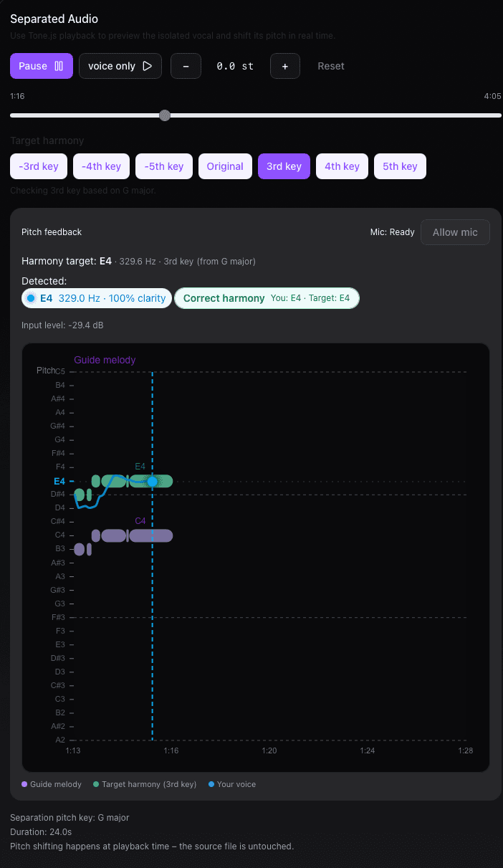Select the Original harmony option
The width and height of the screenshot is (503, 868).
click(225, 166)
